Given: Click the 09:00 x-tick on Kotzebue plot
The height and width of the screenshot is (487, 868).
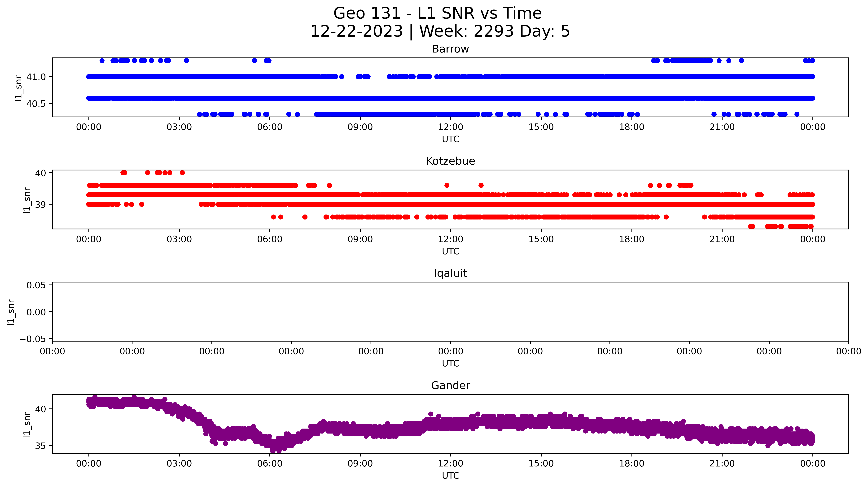Looking at the screenshot, I should coord(360,240).
